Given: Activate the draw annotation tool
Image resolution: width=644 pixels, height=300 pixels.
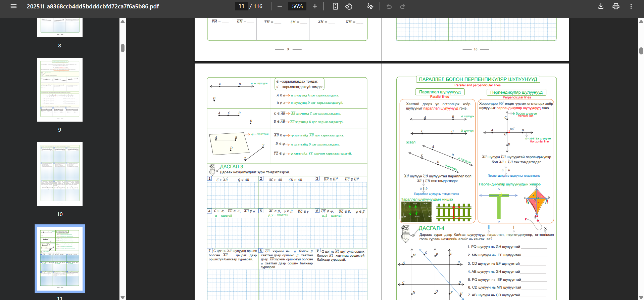Looking at the screenshot, I should pyautogui.click(x=370, y=6).
